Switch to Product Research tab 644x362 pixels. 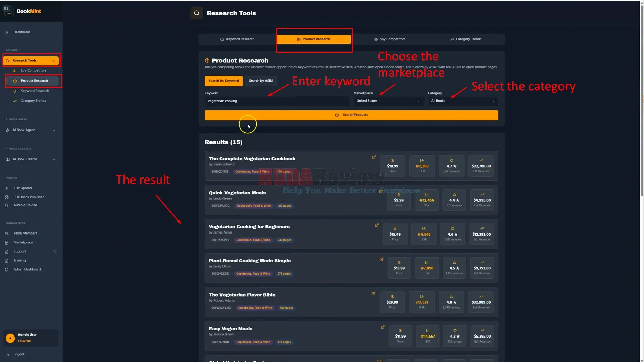[x=313, y=39]
